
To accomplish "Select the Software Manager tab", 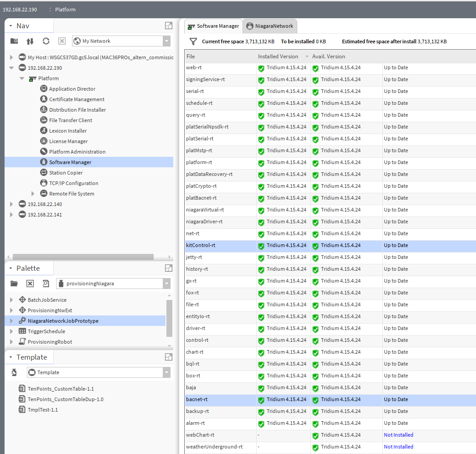I will (x=213, y=26).
